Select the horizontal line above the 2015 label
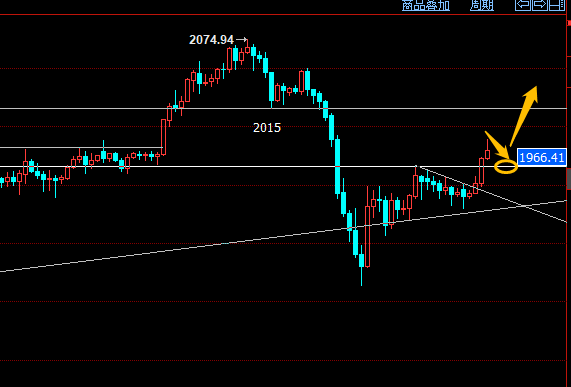Screen dimensions: 571x387 tap(283, 108)
